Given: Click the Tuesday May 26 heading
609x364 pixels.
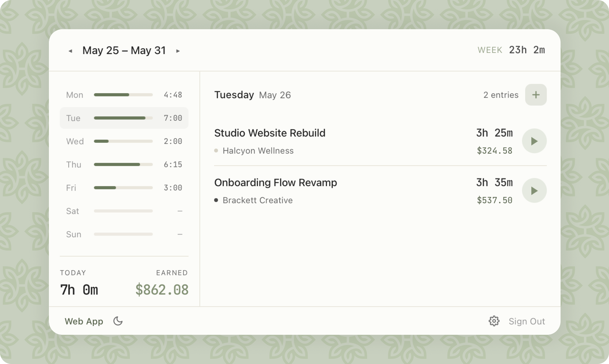Looking at the screenshot, I should tap(252, 95).
